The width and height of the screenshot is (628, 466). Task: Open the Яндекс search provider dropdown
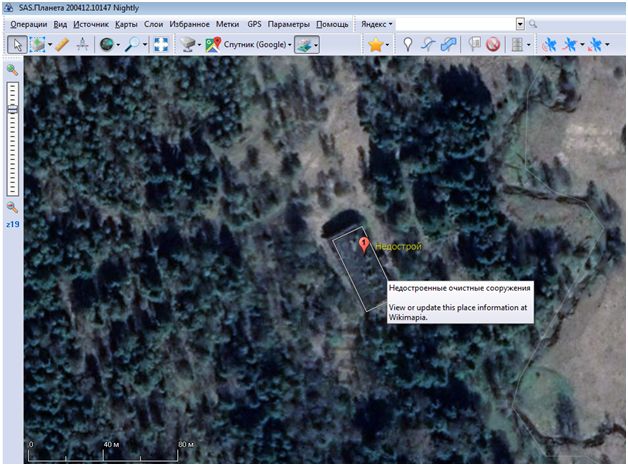coord(376,24)
